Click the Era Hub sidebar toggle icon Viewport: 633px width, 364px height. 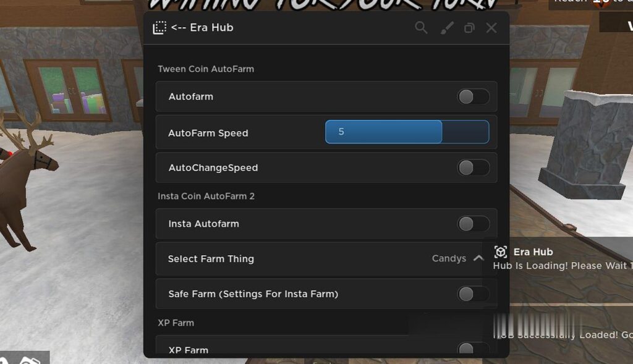point(159,28)
